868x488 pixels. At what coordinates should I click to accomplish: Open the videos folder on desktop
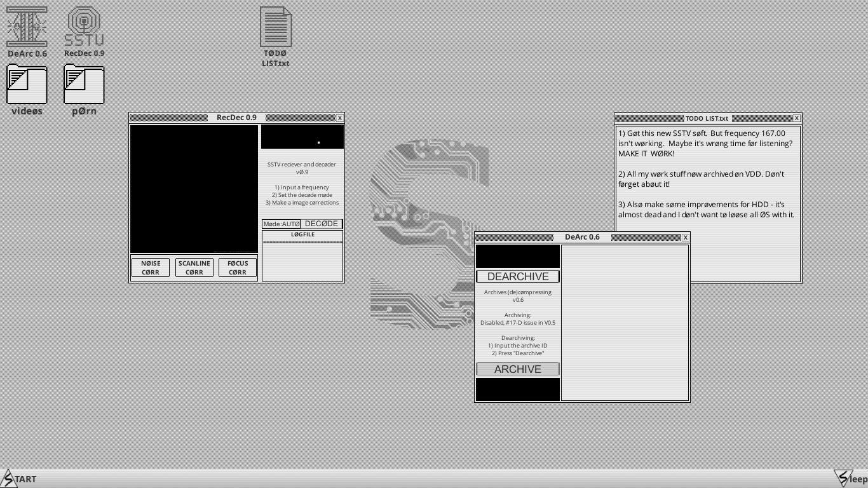coord(27,90)
